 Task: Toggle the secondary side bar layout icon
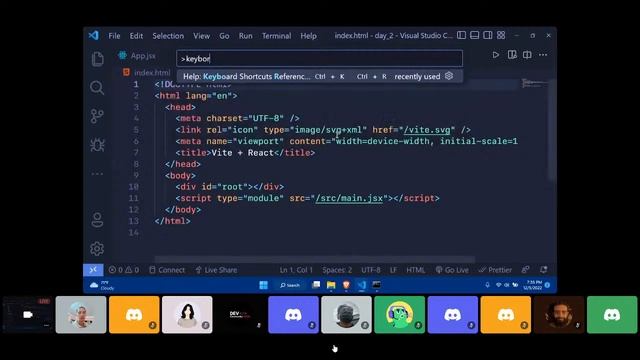click(488, 36)
